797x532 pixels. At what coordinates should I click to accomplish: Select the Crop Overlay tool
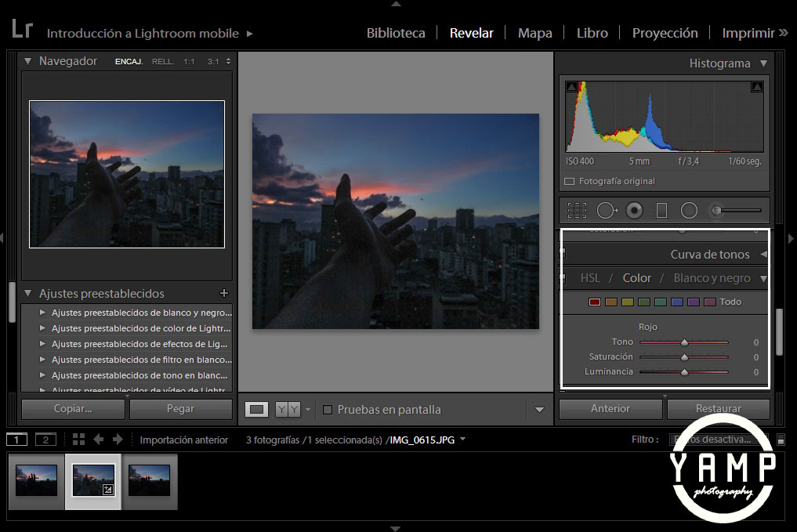pos(577,211)
